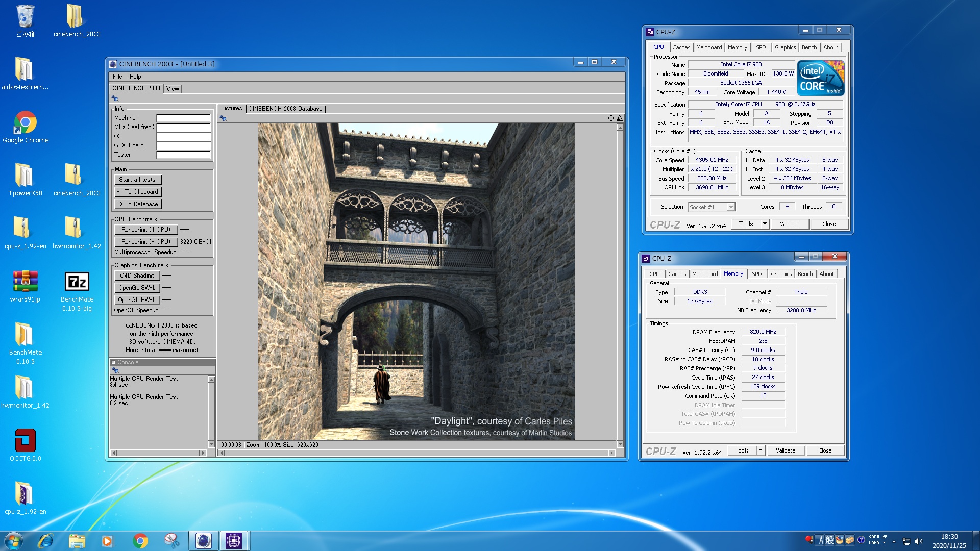Click the move-arrows icon above the rendered picture
Viewport: 980px width, 551px height.
(x=611, y=118)
